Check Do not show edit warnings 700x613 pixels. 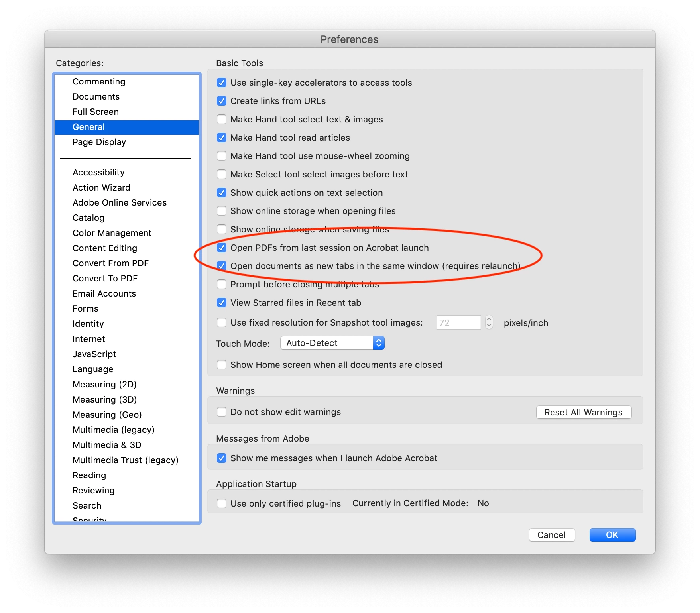pos(222,412)
